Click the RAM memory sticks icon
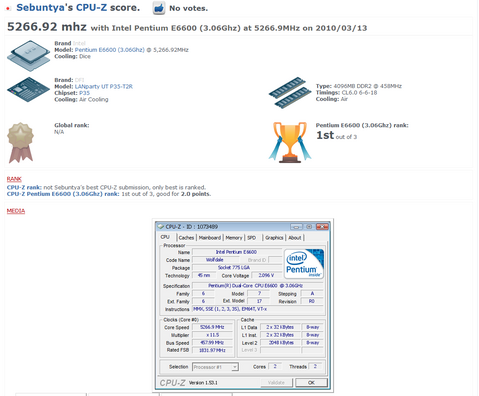Image resolution: width=479 pixels, height=396 pixels. coord(290,92)
